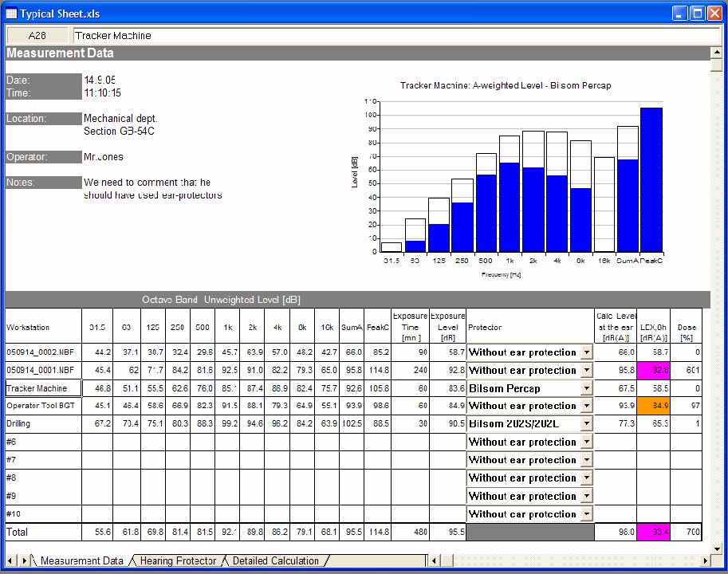Select the empty #6 workstation row label

pos(44,442)
